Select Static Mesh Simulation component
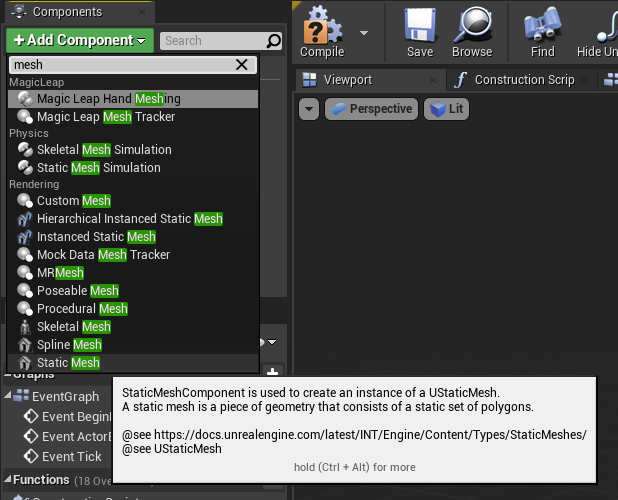The width and height of the screenshot is (618, 500). 133,168
